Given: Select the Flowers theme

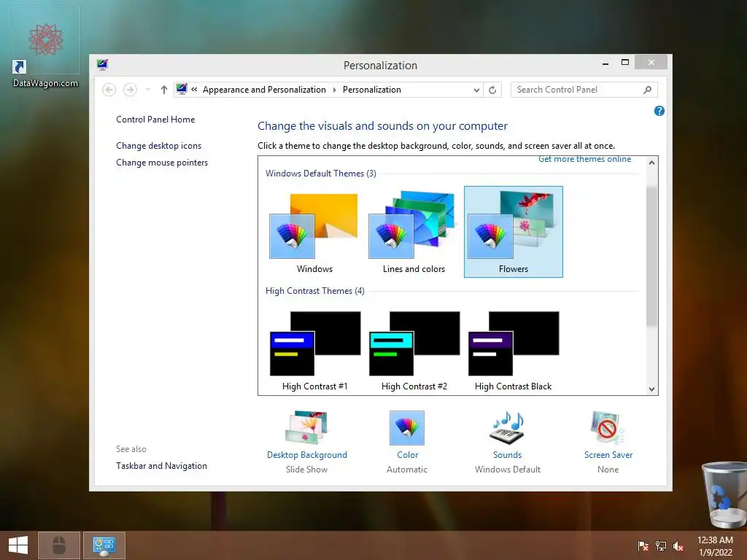Looking at the screenshot, I should tap(513, 232).
